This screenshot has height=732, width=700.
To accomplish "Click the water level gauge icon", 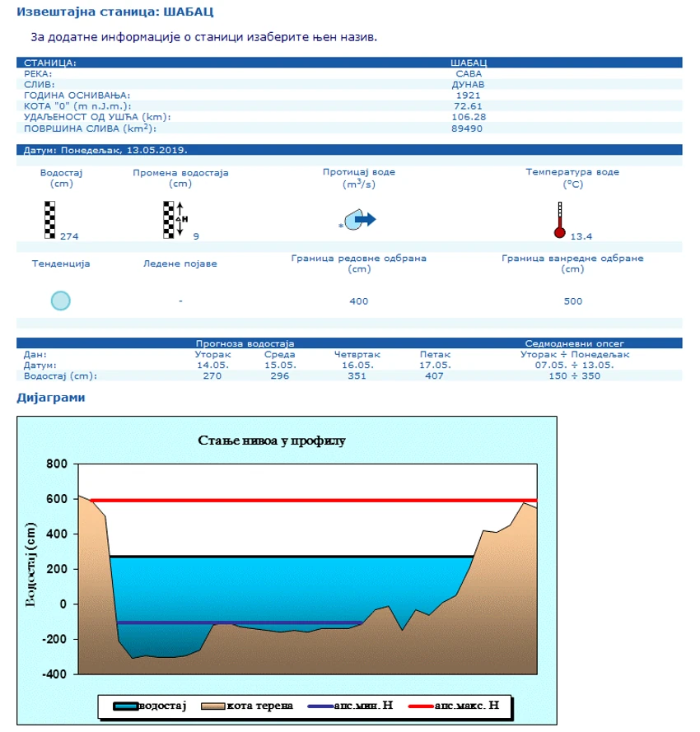I will pyautogui.click(x=49, y=220).
